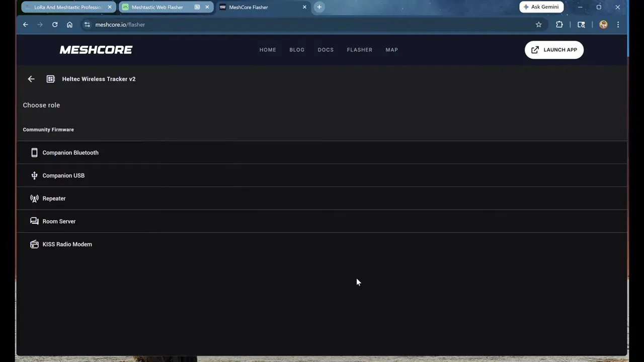Screen dimensions: 644x362
Task: Click the Ask Gemini button
Action: (541, 7)
